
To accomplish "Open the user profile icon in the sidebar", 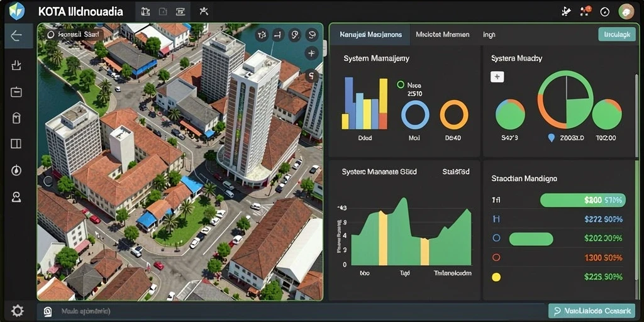I will pos(16,197).
